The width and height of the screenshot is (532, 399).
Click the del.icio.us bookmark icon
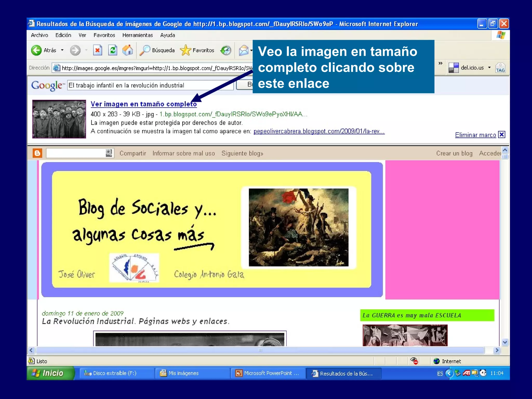(454, 68)
